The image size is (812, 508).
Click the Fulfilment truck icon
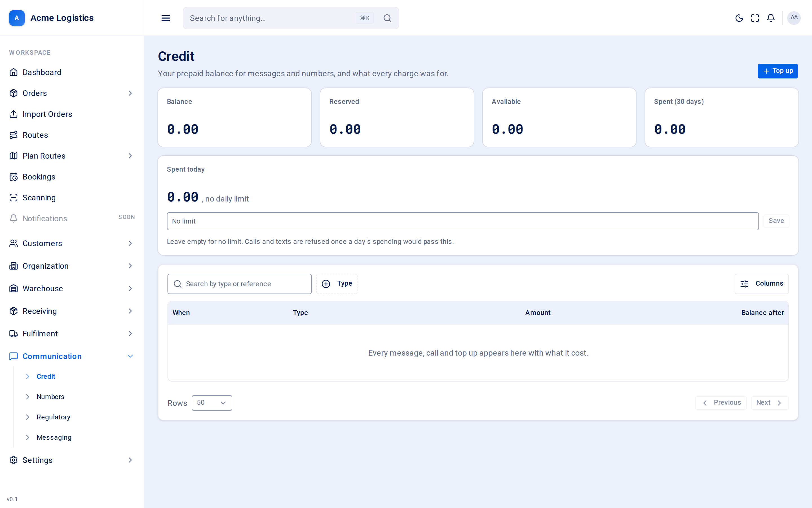click(14, 334)
